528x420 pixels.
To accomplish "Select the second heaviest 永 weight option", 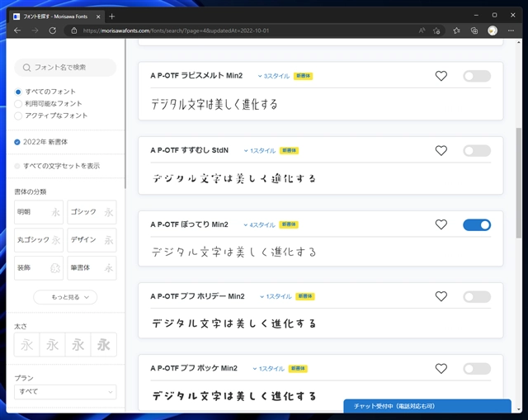I will [x=78, y=345].
